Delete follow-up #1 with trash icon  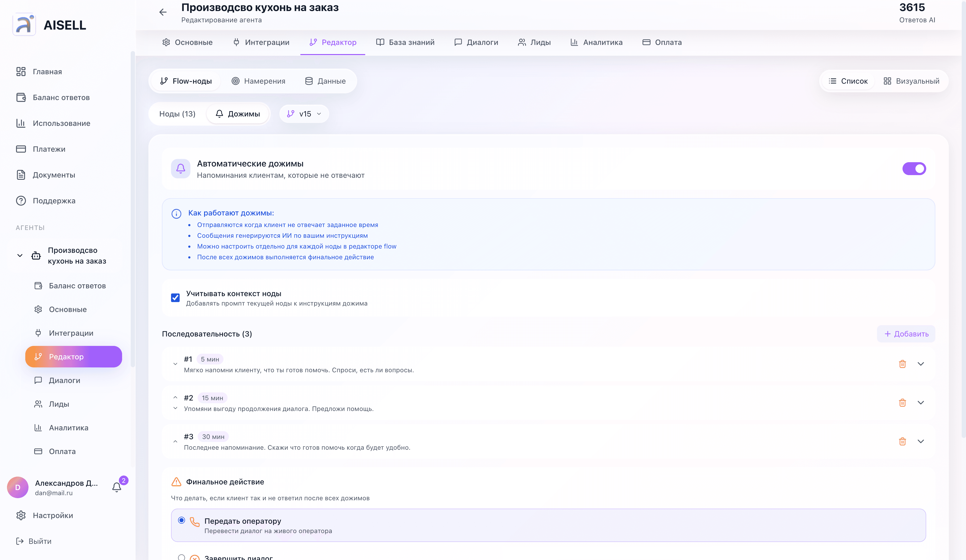(902, 364)
